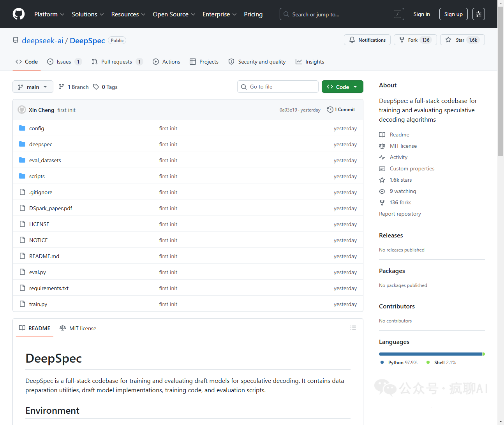Click the .gitignore file icon
This screenshot has width=504, height=425.
tap(22, 192)
